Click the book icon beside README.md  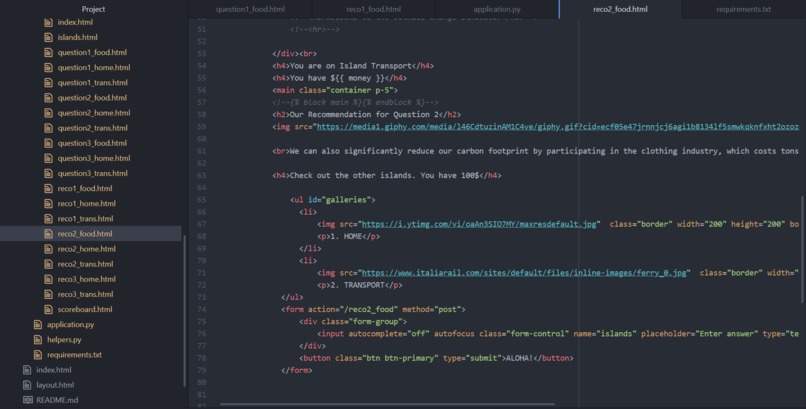point(28,400)
